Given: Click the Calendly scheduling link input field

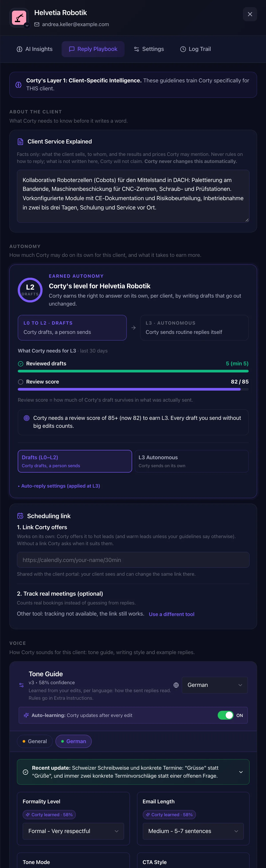Looking at the screenshot, I should (x=133, y=560).
